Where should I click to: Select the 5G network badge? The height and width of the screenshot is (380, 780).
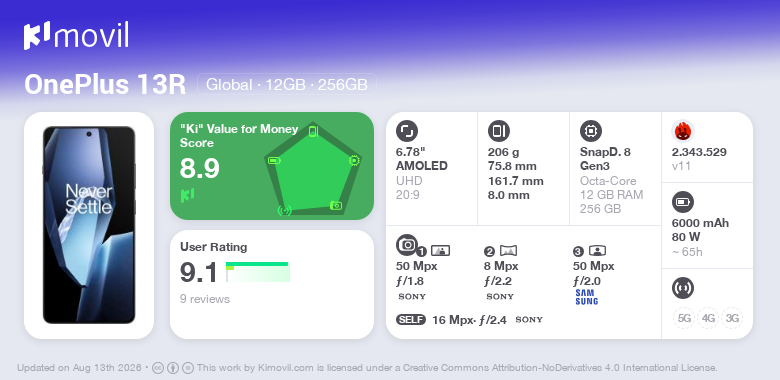coord(684,318)
